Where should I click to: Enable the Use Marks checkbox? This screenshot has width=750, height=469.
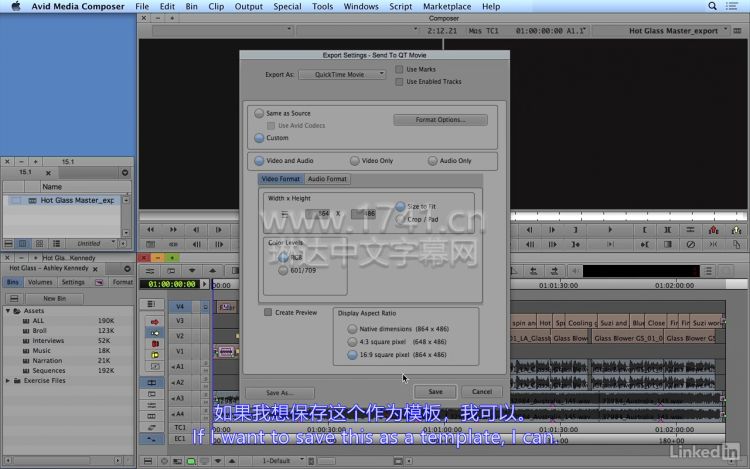399,69
